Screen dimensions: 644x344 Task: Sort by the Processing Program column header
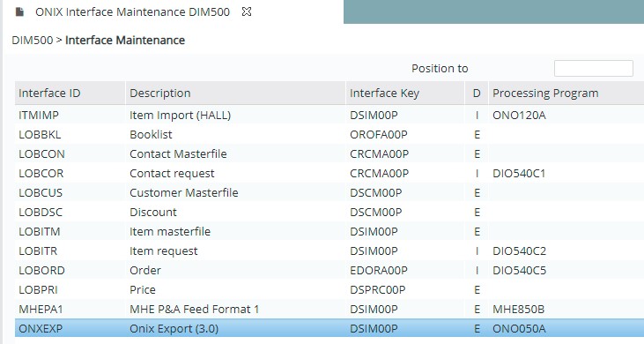pyautogui.click(x=566, y=93)
